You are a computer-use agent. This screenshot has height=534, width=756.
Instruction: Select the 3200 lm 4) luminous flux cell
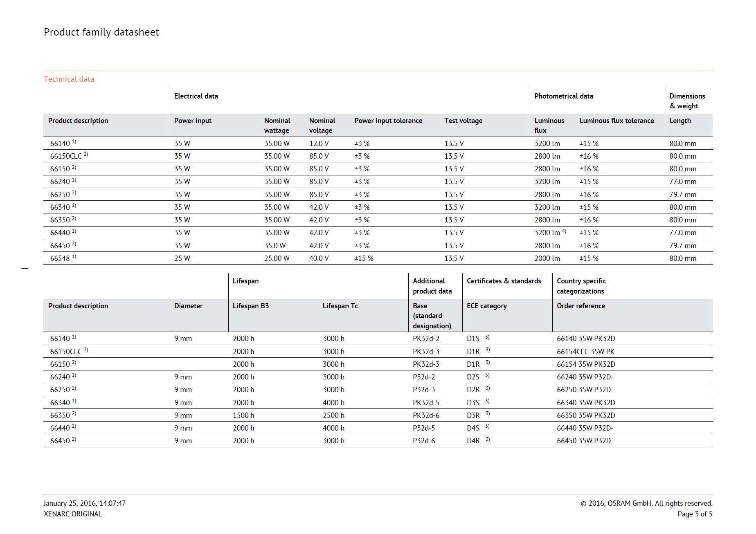pos(550,232)
